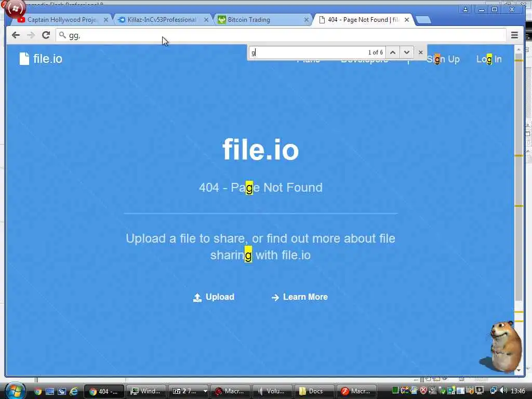Viewport: 532px width, 399px height.
Task: Open the Flash Macr... taskbar button
Action: 356,391
